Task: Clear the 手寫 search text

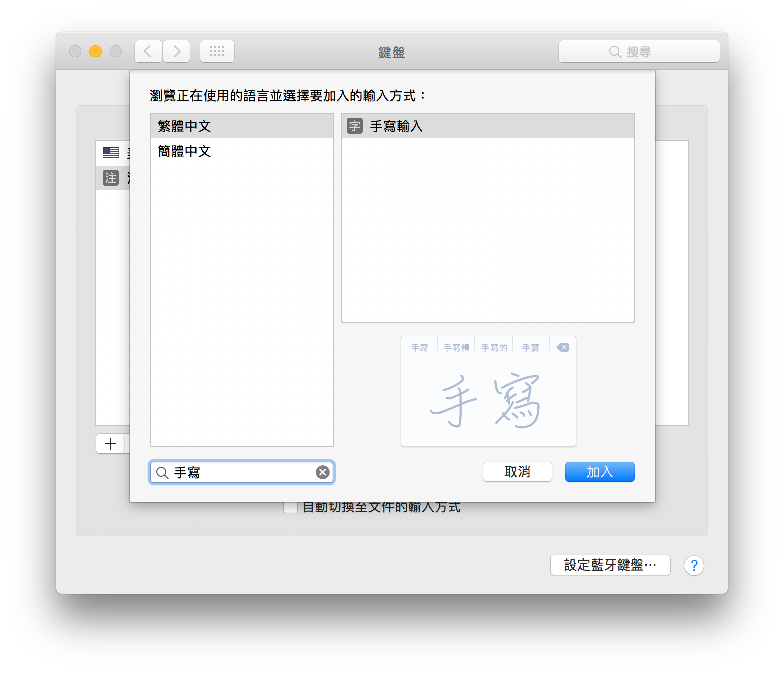Action: point(323,472)
